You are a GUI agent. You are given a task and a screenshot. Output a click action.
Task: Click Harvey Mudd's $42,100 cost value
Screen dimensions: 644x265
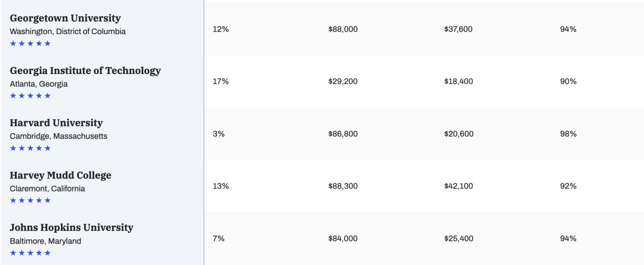pos(459,186)
